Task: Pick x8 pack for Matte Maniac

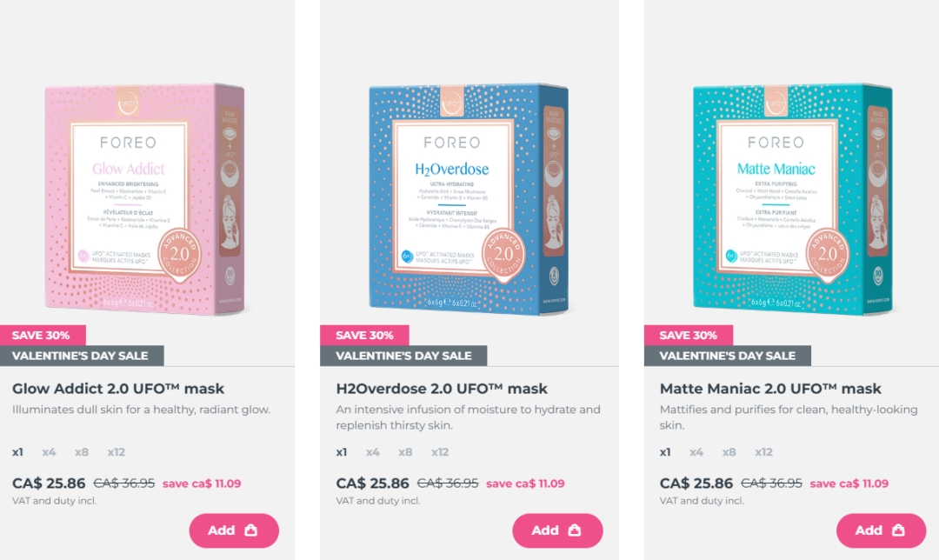Action: point(729,452)
